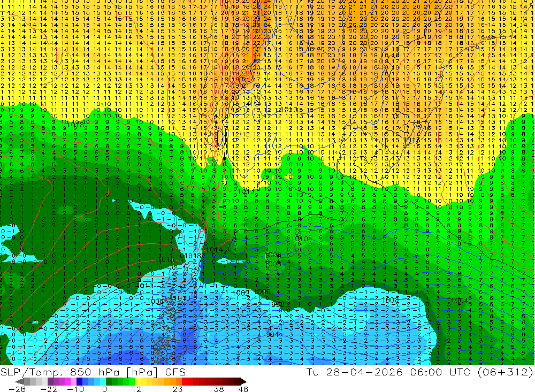
Task: Click the 1000 isobar label on the map
Action: [x=262, y=291]
